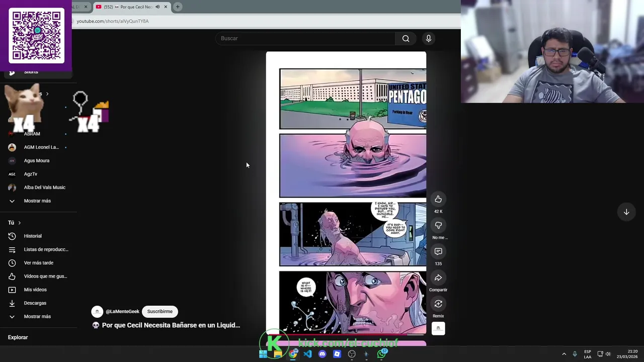
Task: Open WhatsApp from taskbar
Action: tap(382, 354)
